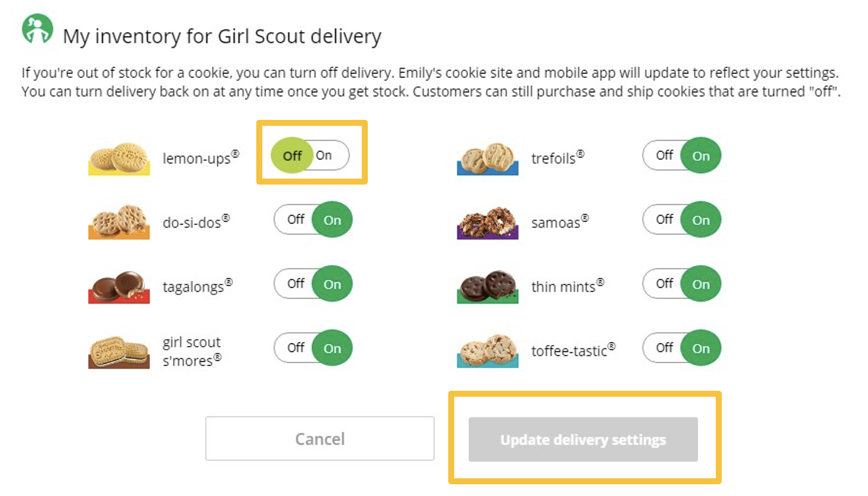Turn off thin mints delivery
The height and width of the screenshot is (496, 868).
[x=664, y=283]
